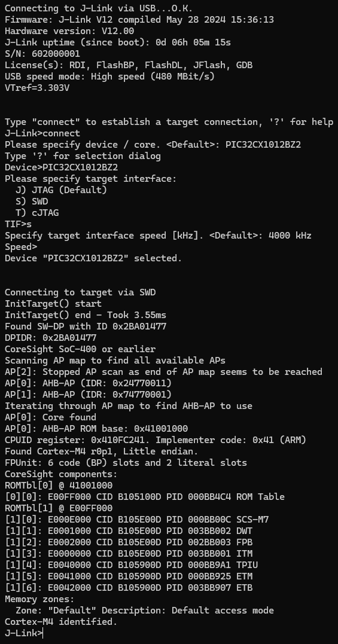The image size is (338, 644).
Task: Click the TPIU component row
Action: click(x=132, y=564)
